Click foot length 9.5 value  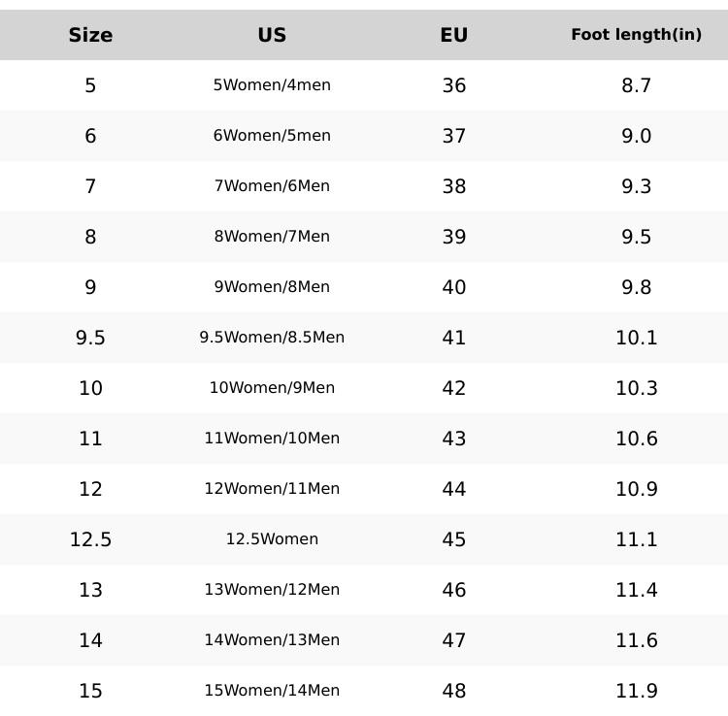pyautogui.click(x=636, y=237)
